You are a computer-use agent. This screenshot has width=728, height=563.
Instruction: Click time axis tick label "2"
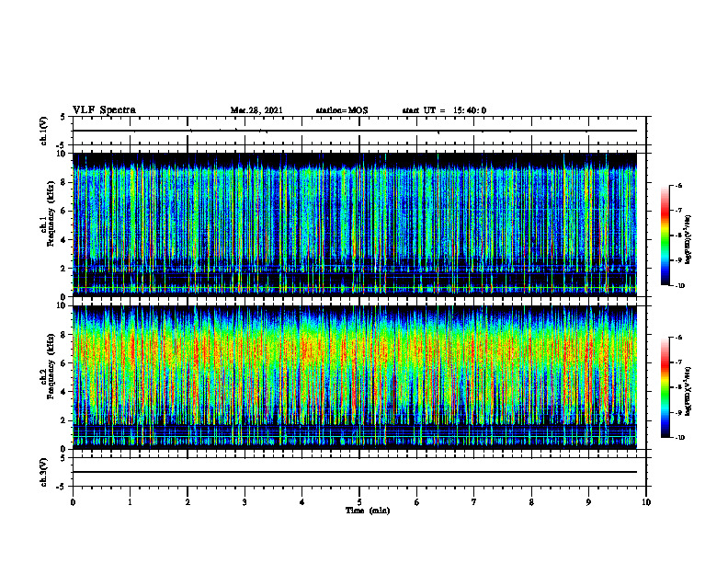[188, 502]
